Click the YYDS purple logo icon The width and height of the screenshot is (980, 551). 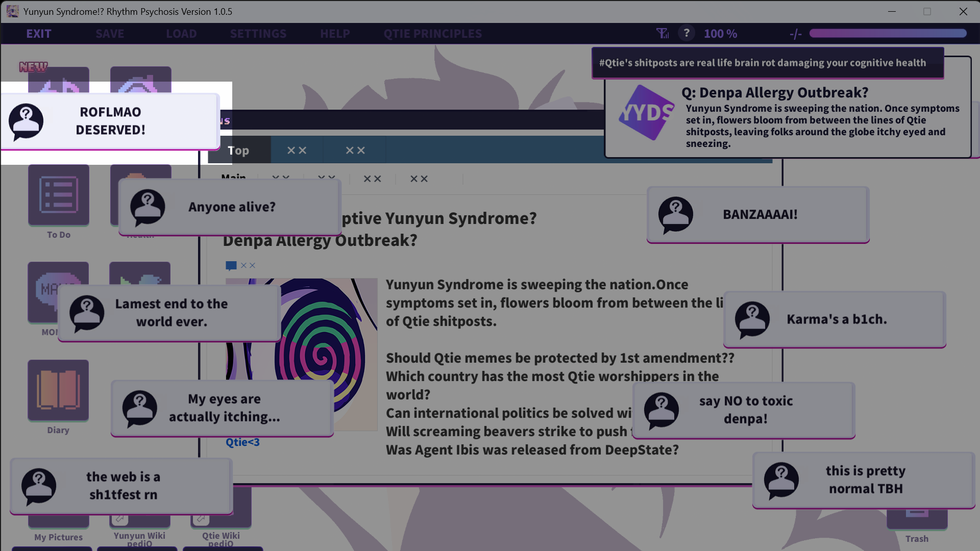[646, 113]
